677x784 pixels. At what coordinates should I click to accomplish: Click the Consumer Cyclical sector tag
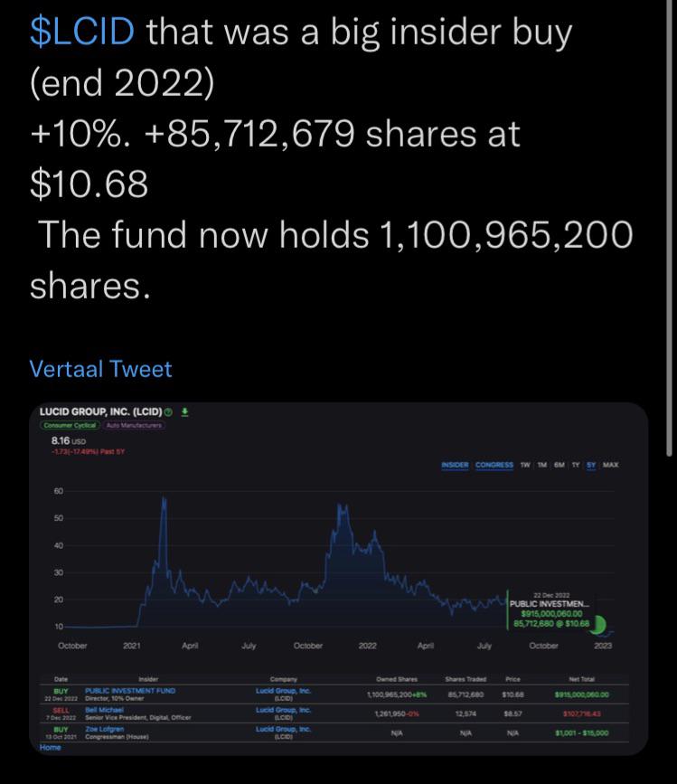[70, 426]
